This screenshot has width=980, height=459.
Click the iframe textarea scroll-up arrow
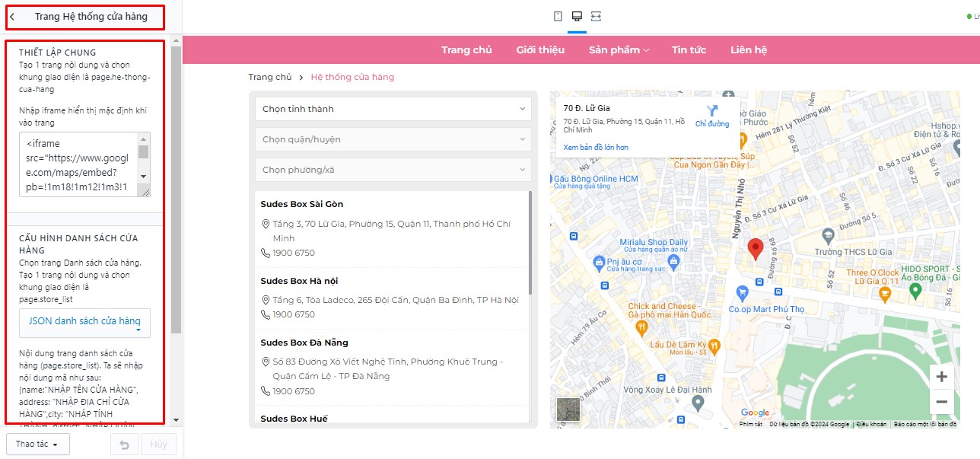(144, 139)
